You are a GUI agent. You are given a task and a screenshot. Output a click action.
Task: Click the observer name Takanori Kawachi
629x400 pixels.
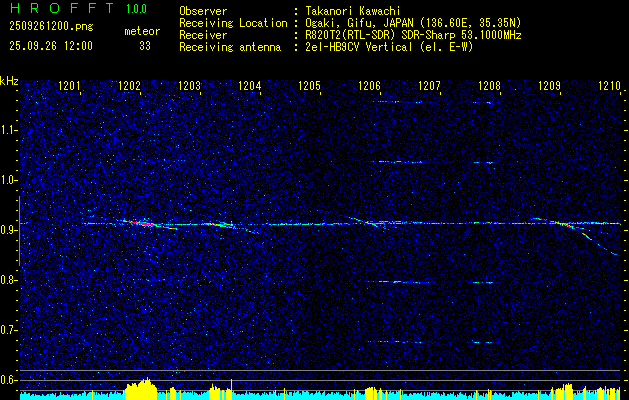point(353,11)
